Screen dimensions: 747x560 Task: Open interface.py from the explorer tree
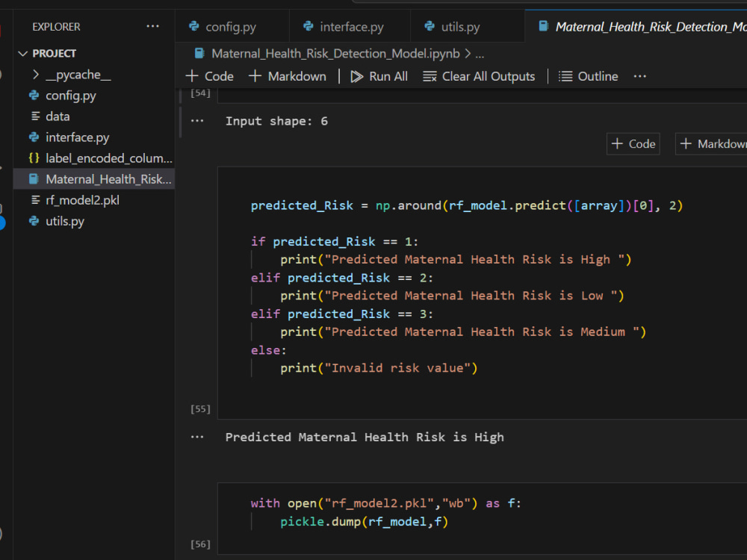pos(77,137)
